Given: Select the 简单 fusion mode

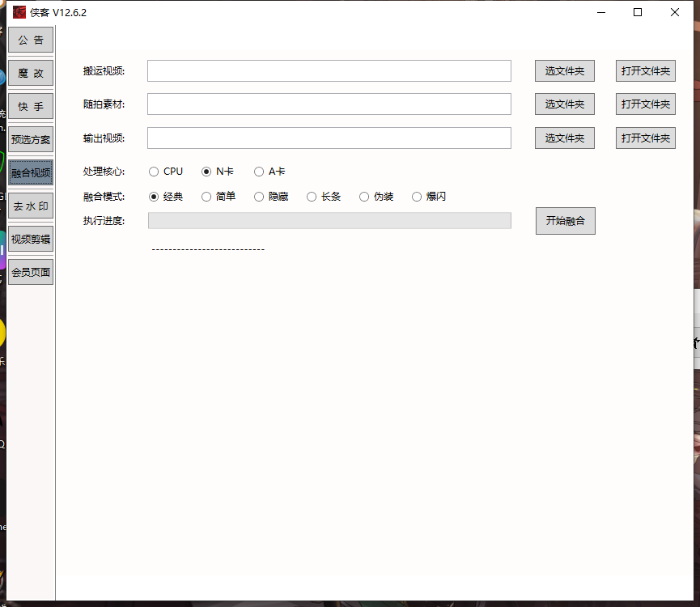Looking at the screenshot, I should (x=206, y=197).
